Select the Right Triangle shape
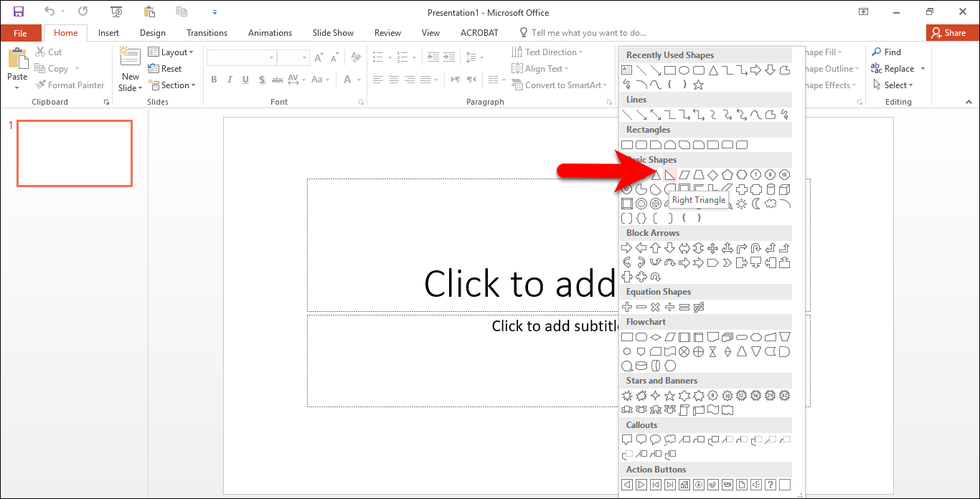This screenshot has width=980, height=499. (x=670, y=175)
